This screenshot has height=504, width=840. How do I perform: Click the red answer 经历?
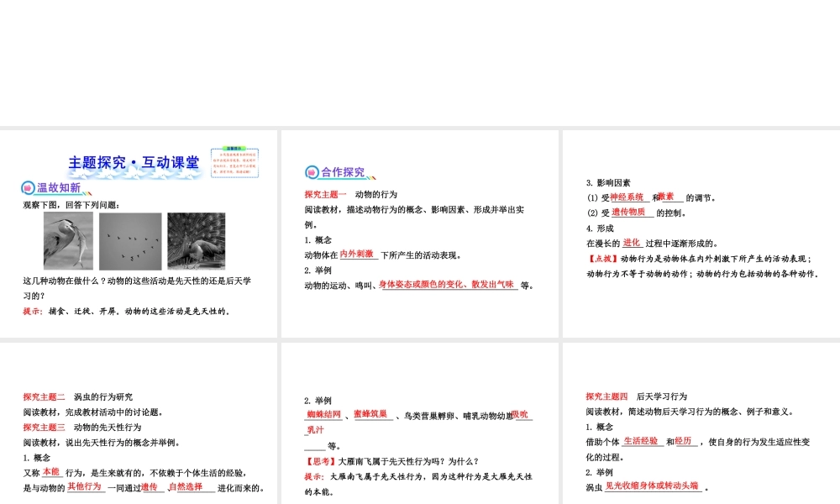click(x=684, y=441)
